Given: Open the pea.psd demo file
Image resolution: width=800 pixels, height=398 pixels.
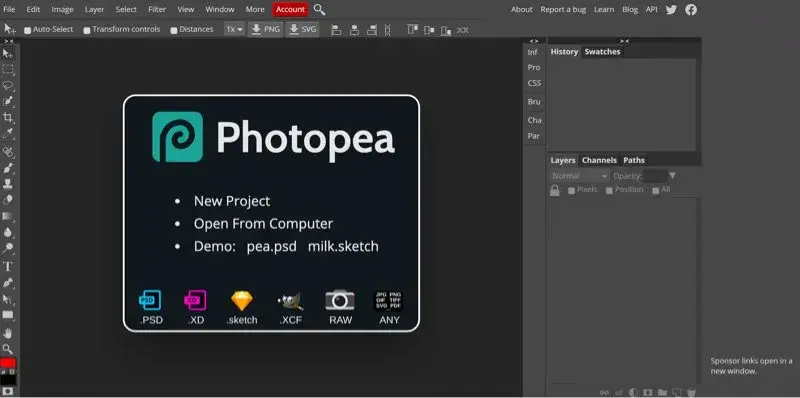Looking at the screenshot, I should [x=271, y=247].
